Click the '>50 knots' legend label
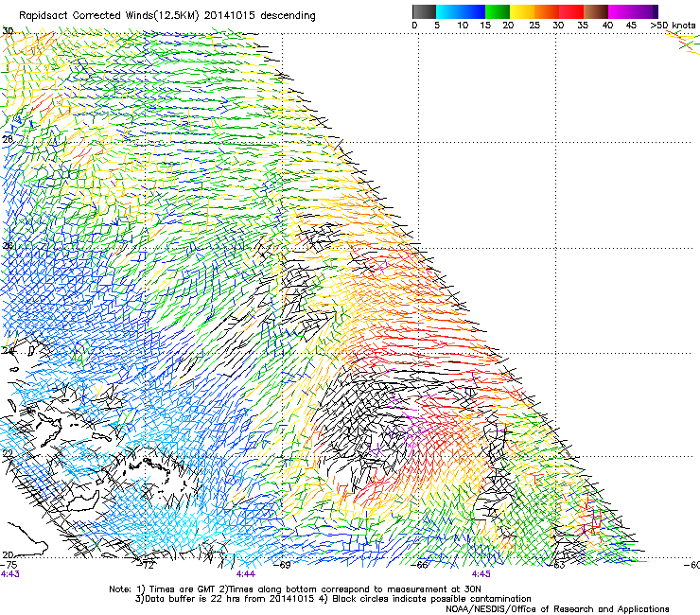Image resolution: width=700 pixels, height=615 pixels. pyautogui.click(x=673, y=26)
